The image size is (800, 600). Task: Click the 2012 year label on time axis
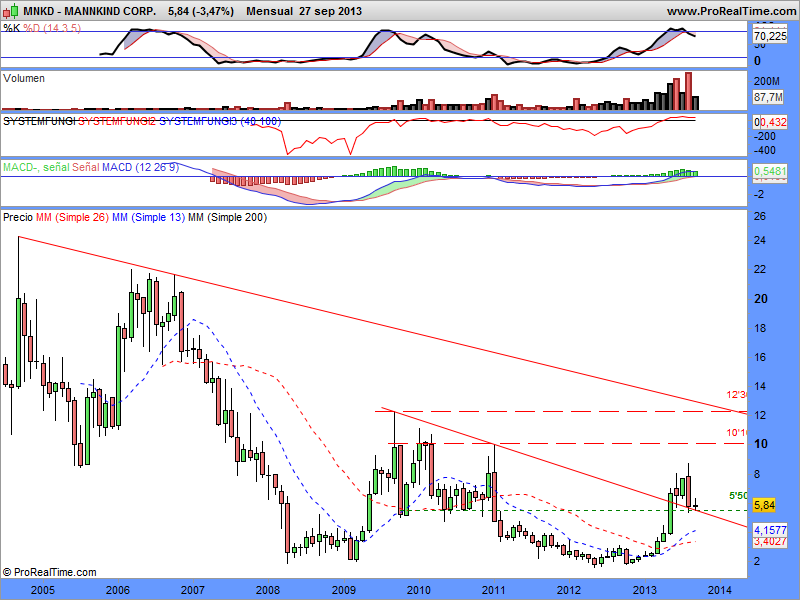569,590
